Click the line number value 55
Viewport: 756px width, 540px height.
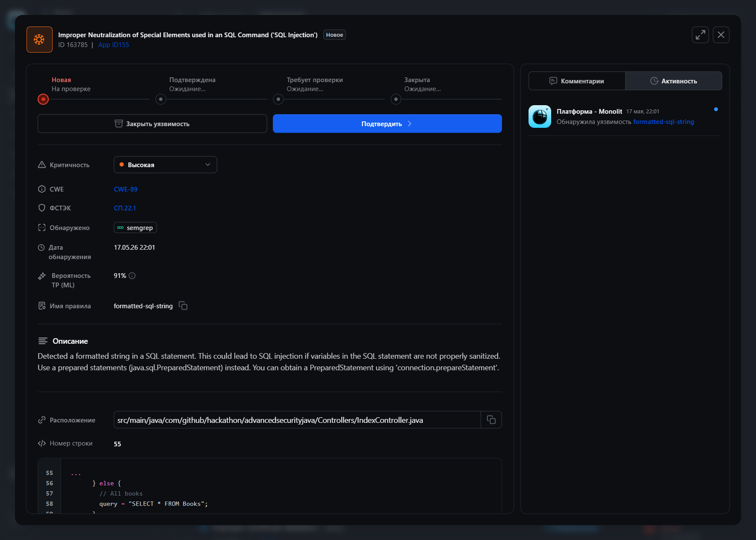[118, 444]
